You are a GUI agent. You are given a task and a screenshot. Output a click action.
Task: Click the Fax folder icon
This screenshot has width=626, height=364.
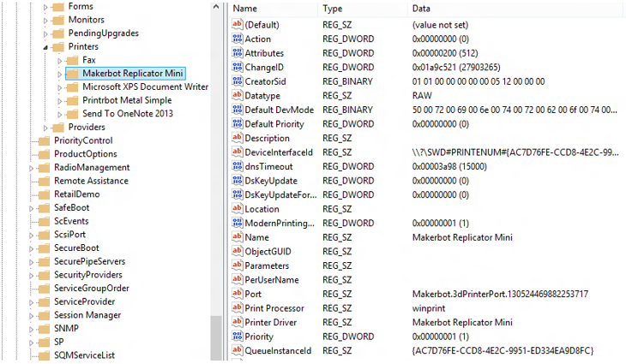pyautogui.click(x=72, y=60)
